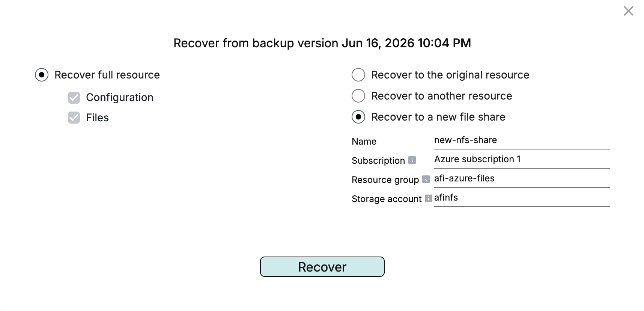Click the Recover to another resource label
Image resolution: width=644 pixels, height=311 pixels.
[x=441, y=96]
